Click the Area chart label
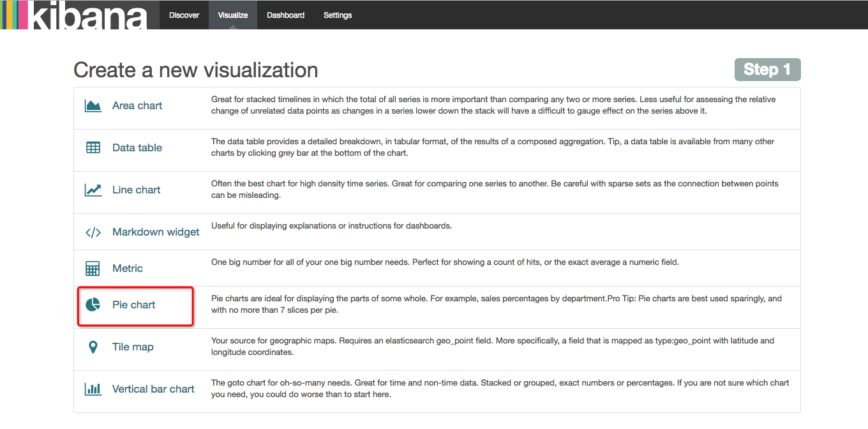868x429 pixels. 137,106
